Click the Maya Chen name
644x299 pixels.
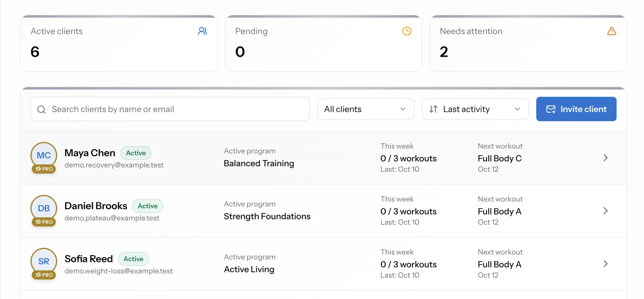90,153
